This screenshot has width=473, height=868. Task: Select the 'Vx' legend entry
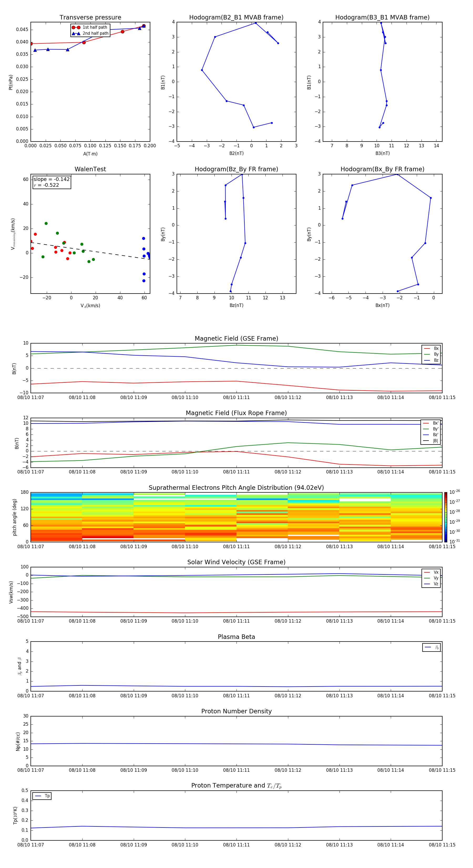click(431, 572)
